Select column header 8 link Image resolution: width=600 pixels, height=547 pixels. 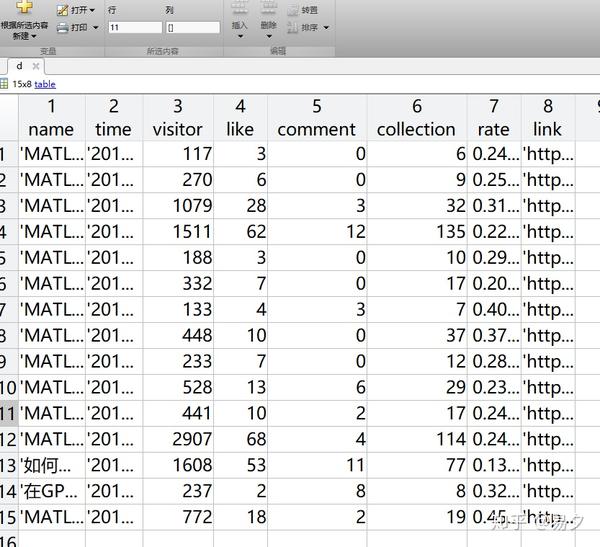point(548,118)
